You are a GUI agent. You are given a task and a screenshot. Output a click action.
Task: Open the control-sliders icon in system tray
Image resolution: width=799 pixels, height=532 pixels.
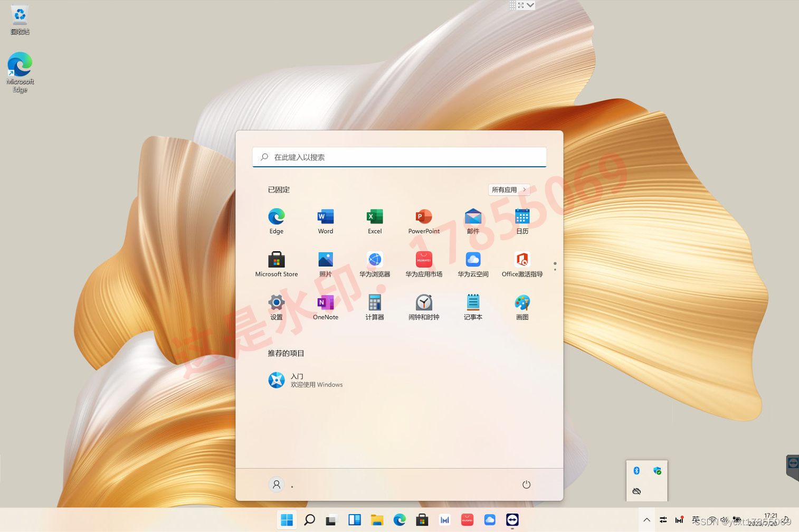point(663,520)
